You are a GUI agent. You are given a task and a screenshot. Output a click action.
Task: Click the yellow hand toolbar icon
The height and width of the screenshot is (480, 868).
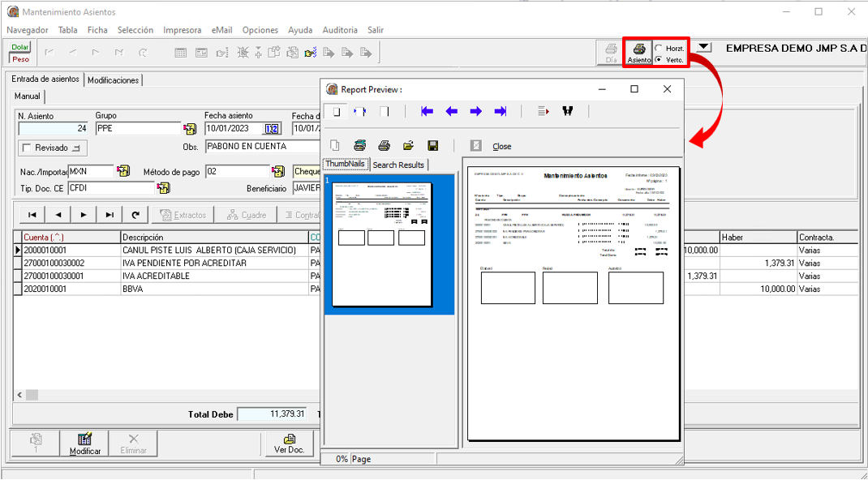pos(311,53)
